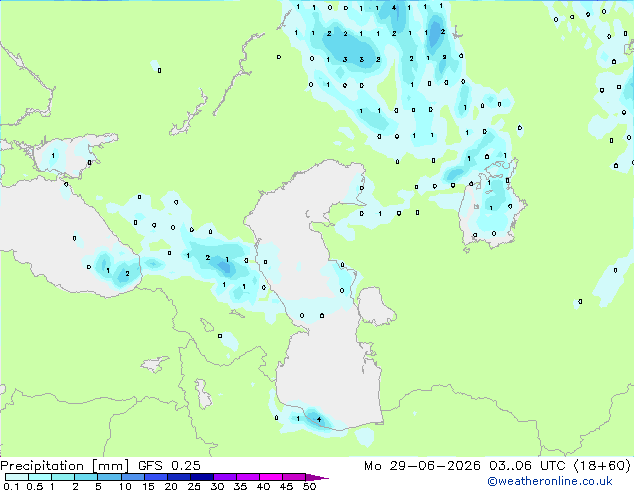This screenshot has height=490, width=634.
Task: Click the '25' legend tick label
Action: pyautogui.click(x=194, y=486)
